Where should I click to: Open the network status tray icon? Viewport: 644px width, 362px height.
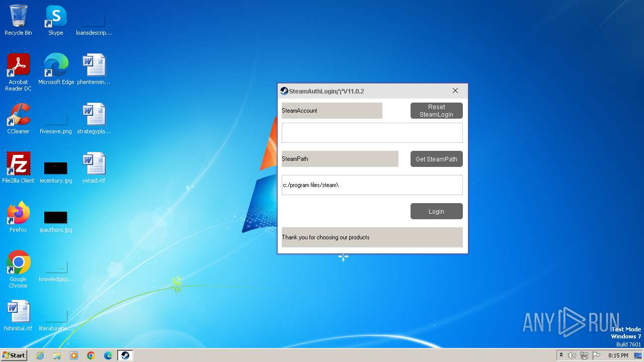(x=584, y=355)
